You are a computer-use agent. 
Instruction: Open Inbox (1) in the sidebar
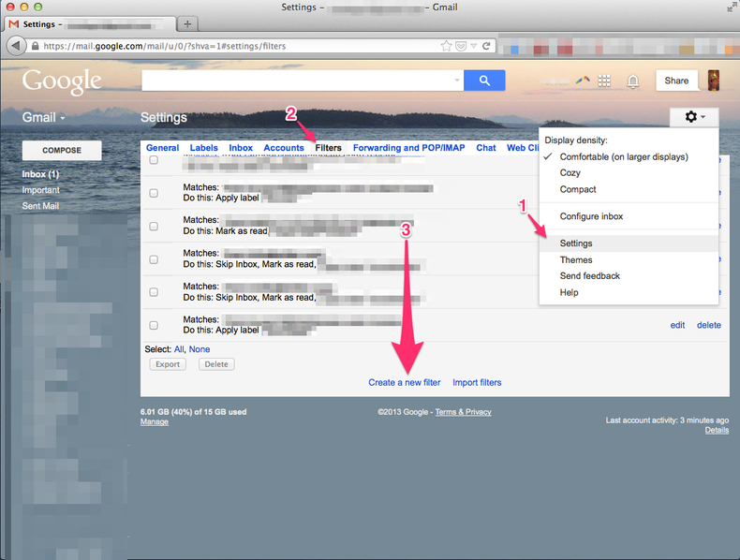(40, 174)
